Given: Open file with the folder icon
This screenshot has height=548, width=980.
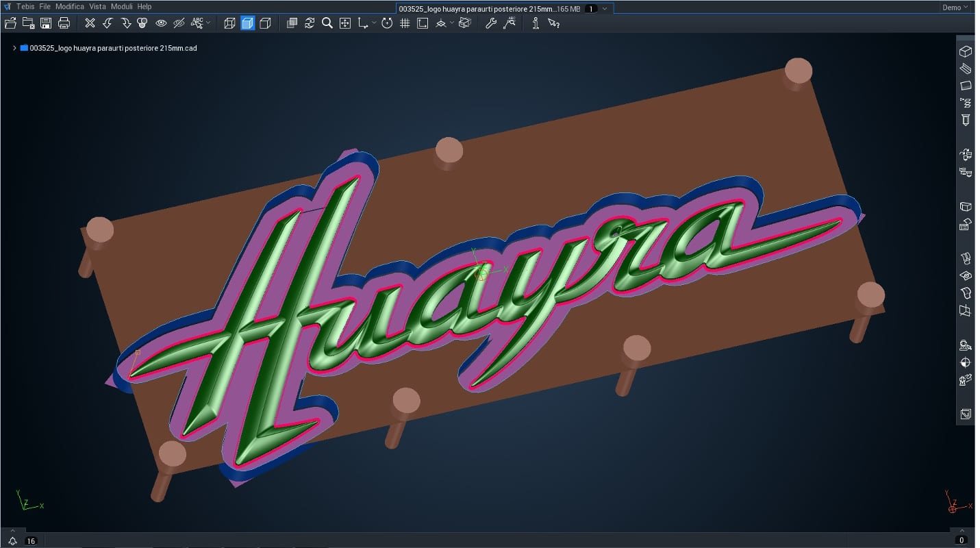Looking at the screenshot, I should 10,23.
